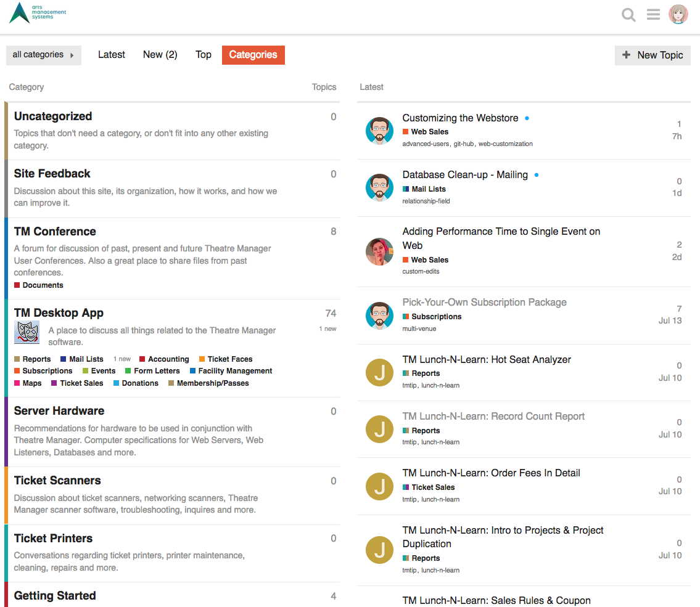Switch to the Latest tab
Image resolution: width=700 pixels, height=607 pixels.
pos(112,55)
